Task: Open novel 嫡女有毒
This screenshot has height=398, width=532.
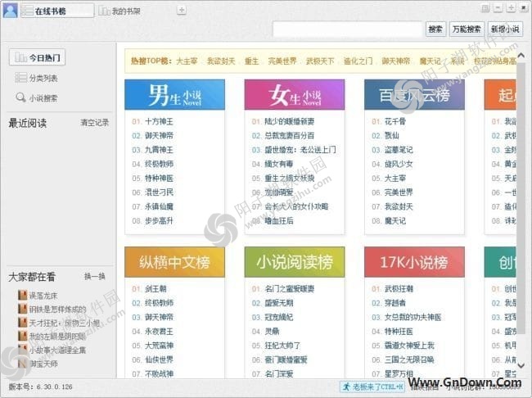Action: pyautogui.click(x=278, y=164)
